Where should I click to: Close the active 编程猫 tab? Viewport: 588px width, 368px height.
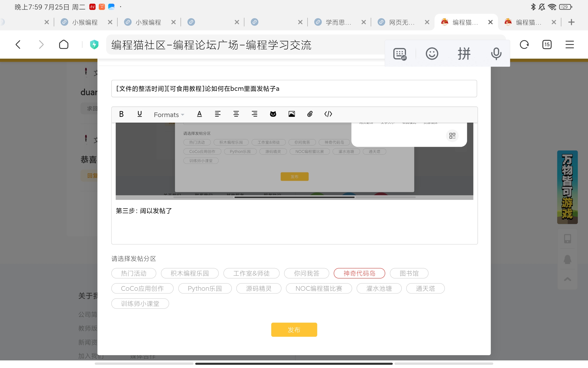pyautogui.click(x=490, y=22)
